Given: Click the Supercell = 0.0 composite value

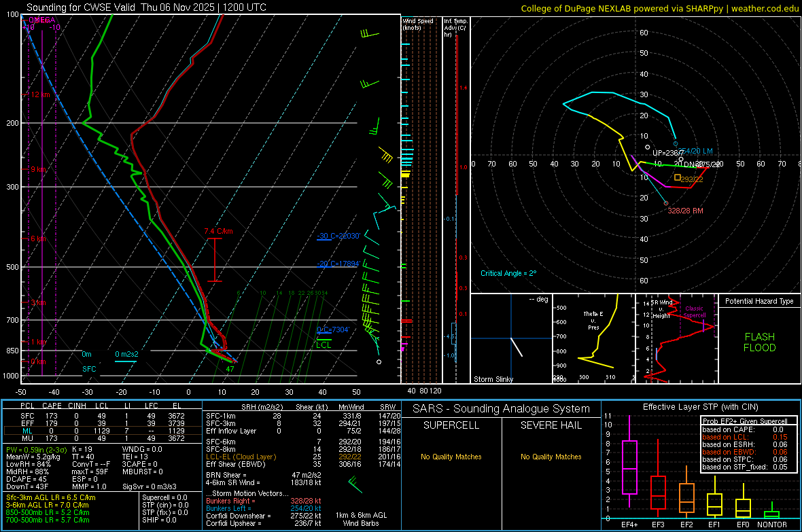Looking at the screenshot, I should tap(164, 497).
